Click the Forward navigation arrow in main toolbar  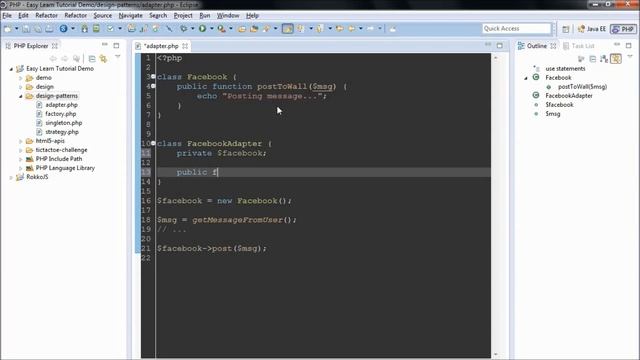[370, 29]
